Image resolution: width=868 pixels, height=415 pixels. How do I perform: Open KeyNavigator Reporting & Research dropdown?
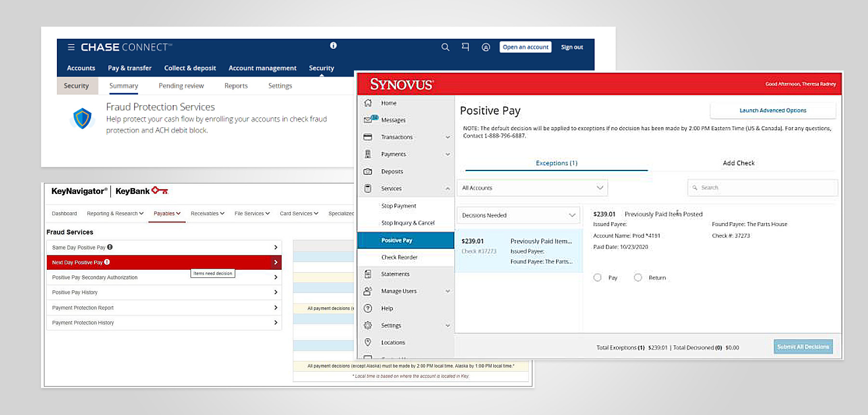(x=115, y=213)
